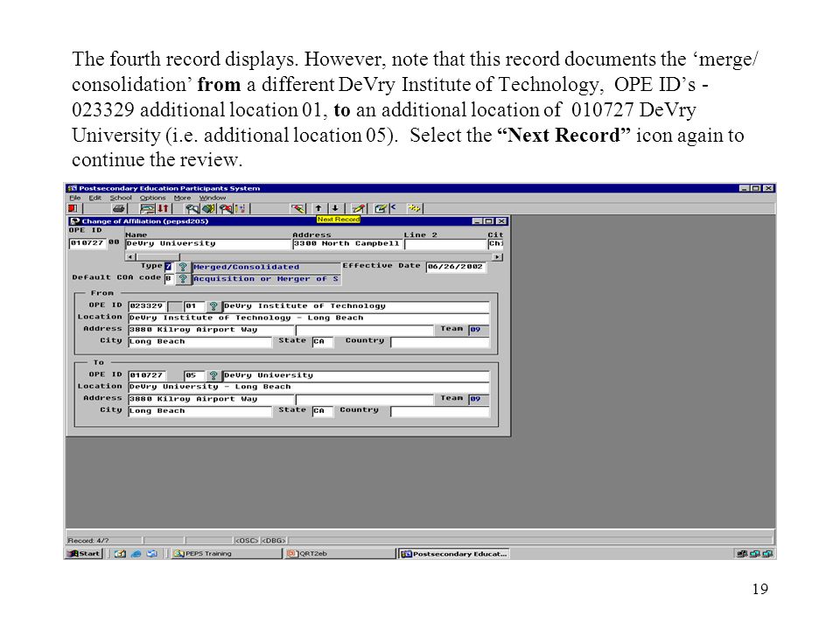
Task: Click the red cancel-query icon
Action: [x=226, y=208]
